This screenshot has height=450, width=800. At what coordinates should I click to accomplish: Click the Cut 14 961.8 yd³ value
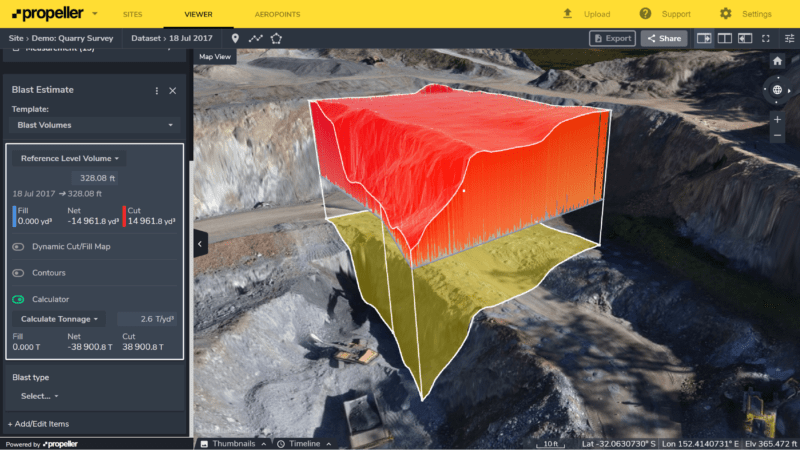tap(152, 221)
